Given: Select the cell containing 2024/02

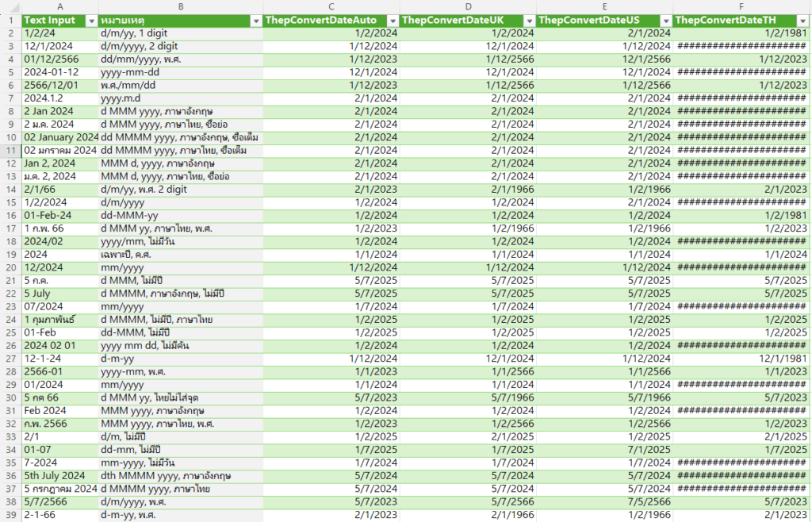Looking at the screenshot, I should 60,241.
